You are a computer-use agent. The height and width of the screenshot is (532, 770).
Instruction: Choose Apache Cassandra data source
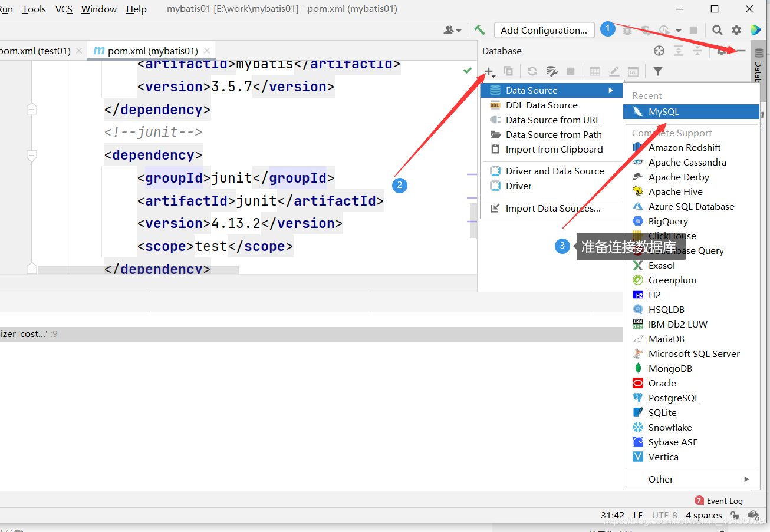691,162
